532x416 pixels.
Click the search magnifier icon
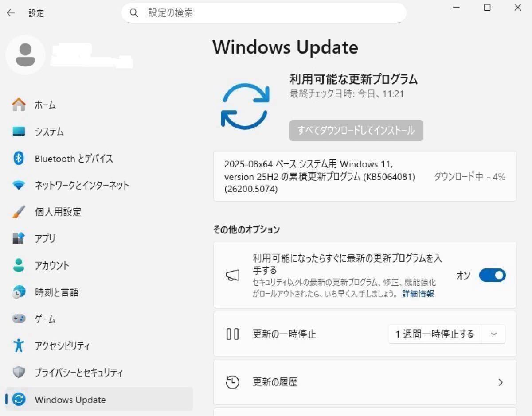[x=134, y=13]
